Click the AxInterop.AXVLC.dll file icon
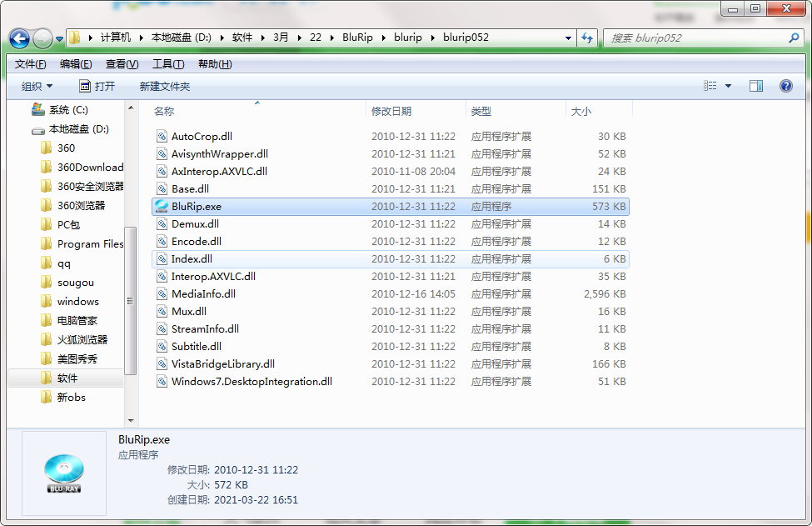Screen dimensions: 812x526 coord(162,172)
